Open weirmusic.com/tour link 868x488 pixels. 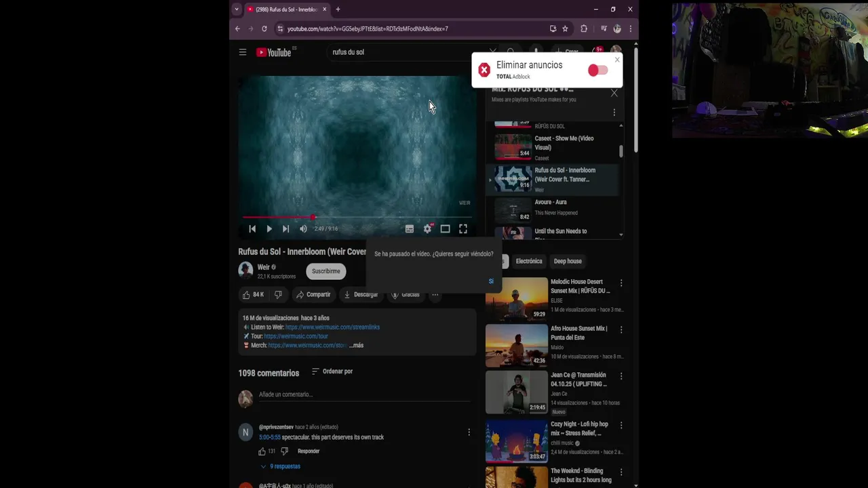click(x=296, y=336)
